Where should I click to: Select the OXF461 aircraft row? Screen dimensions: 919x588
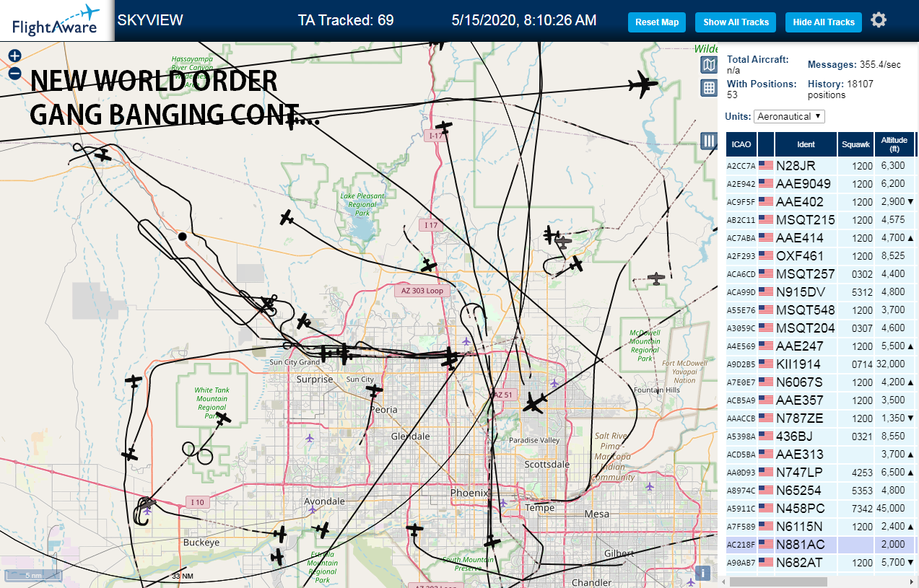(821, 255)
